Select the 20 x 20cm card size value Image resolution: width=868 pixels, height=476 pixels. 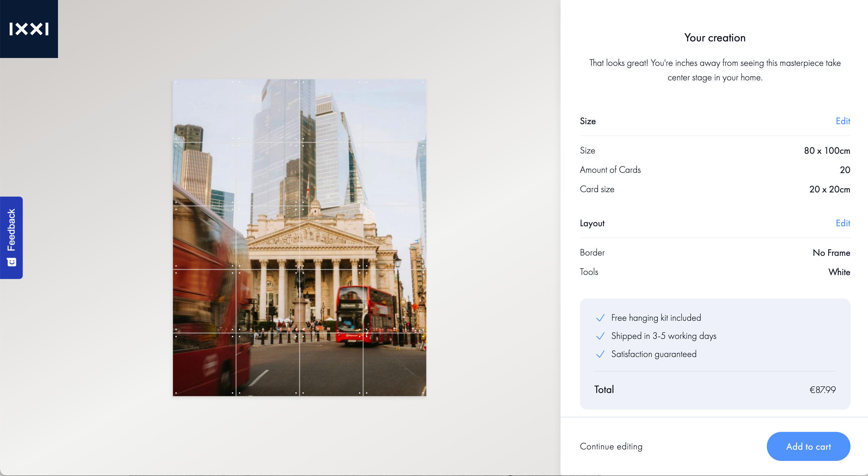(830, 189)
